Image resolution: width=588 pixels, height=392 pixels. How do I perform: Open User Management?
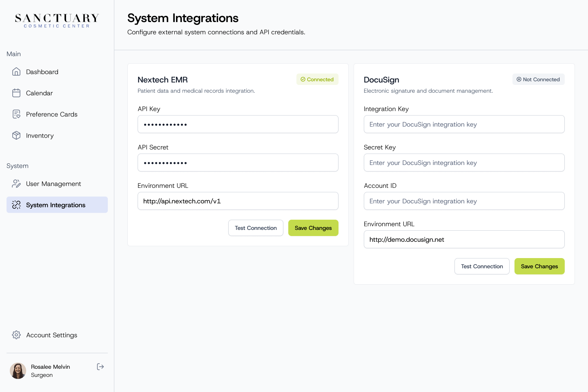click(x=57, y=184)
